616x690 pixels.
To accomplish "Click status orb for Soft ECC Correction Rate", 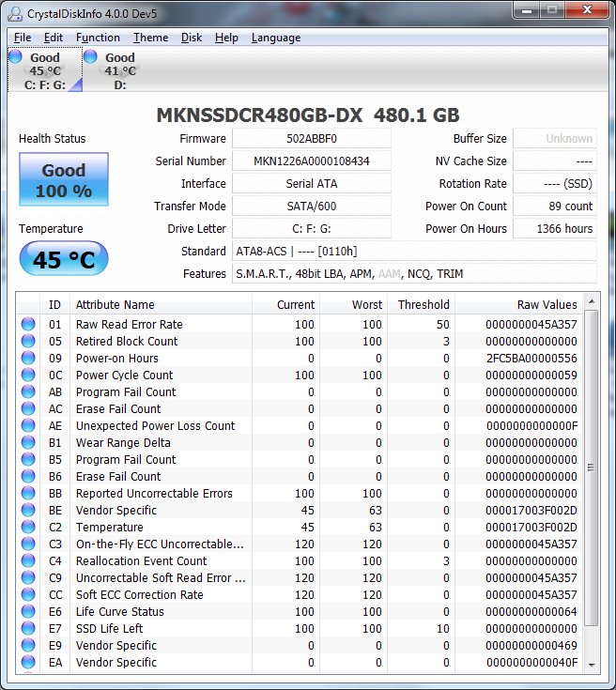I will 28,594.
